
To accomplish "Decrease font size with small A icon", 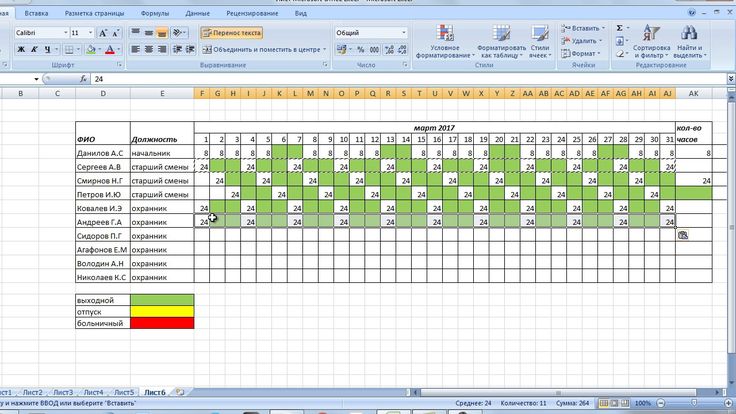I will [115, 33].
